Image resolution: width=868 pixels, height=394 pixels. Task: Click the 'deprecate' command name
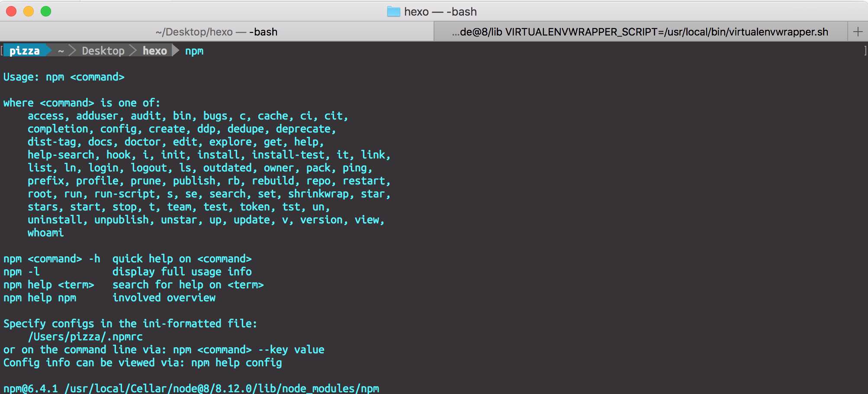(x=303, y=129)
